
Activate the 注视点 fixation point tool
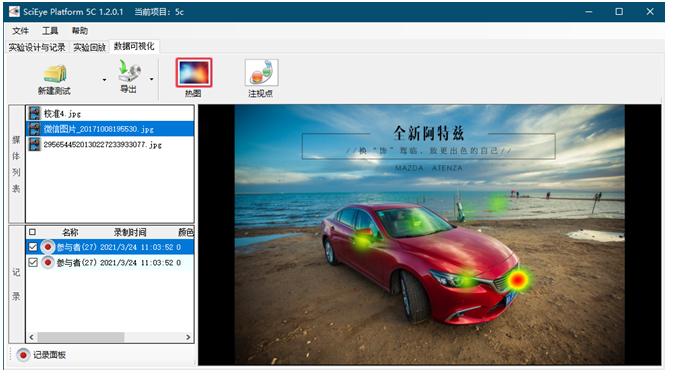(x=261, y=73)
